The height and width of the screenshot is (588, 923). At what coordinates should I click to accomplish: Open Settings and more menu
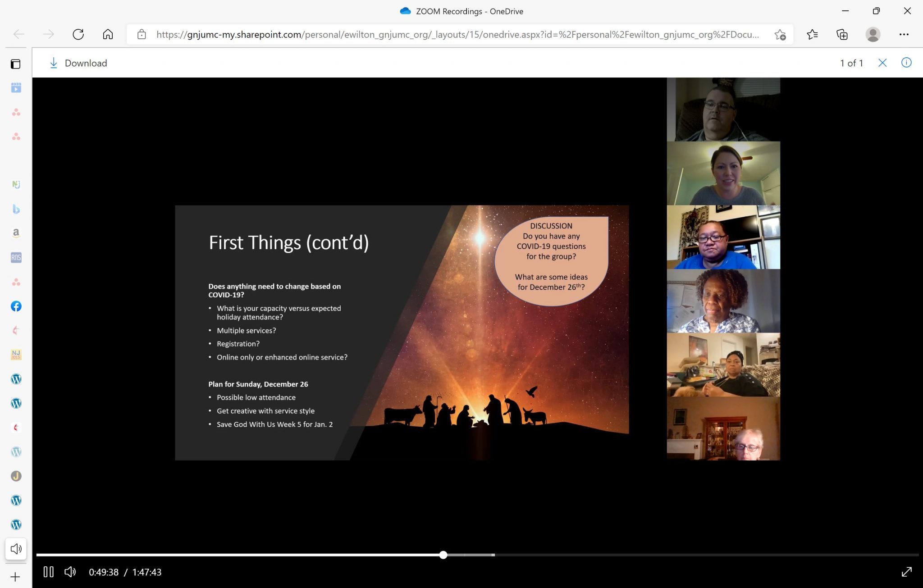click(x=904, y=34)
